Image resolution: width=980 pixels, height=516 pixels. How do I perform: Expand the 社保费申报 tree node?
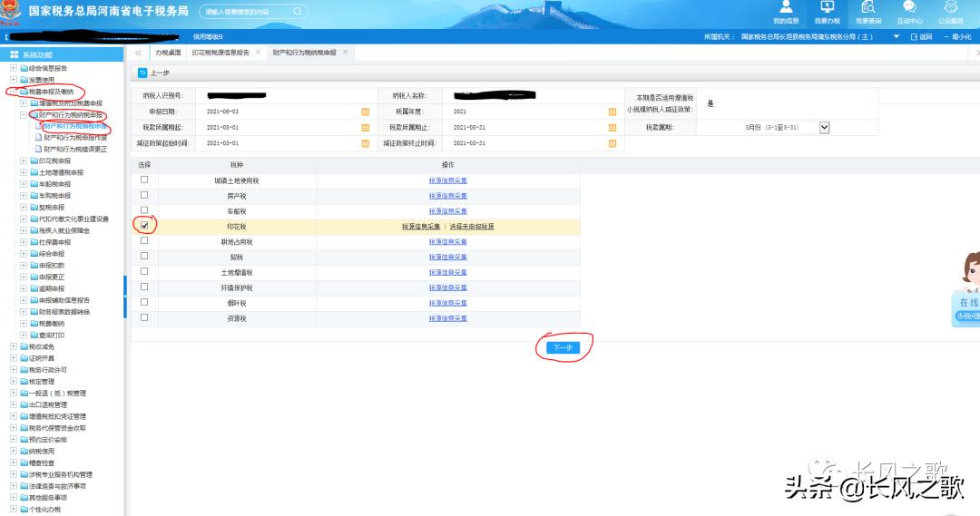click(x=24, y=242)
